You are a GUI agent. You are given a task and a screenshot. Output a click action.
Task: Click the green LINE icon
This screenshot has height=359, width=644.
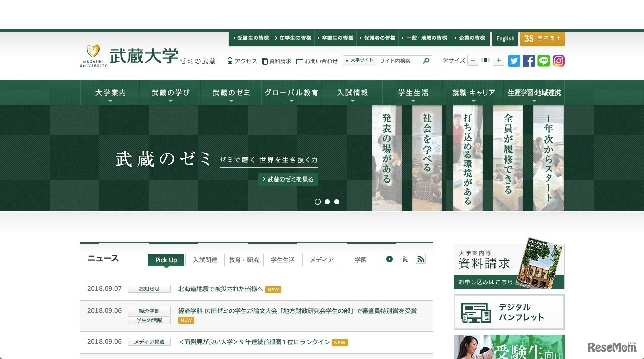(543, 61)
